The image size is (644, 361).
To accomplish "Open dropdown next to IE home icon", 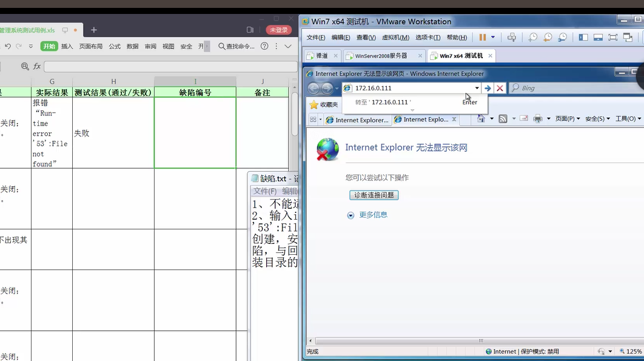I will pos(492,119).
